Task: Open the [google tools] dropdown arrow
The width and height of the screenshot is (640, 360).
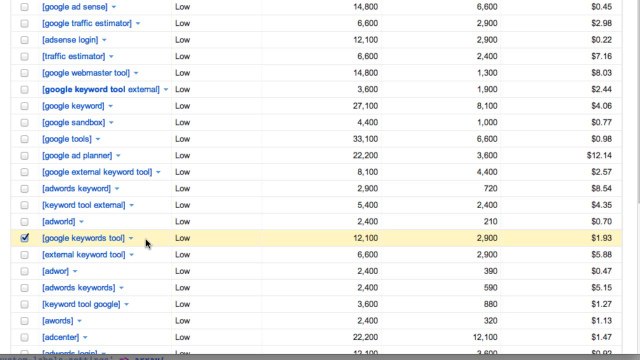Action: tap(98, 140)
